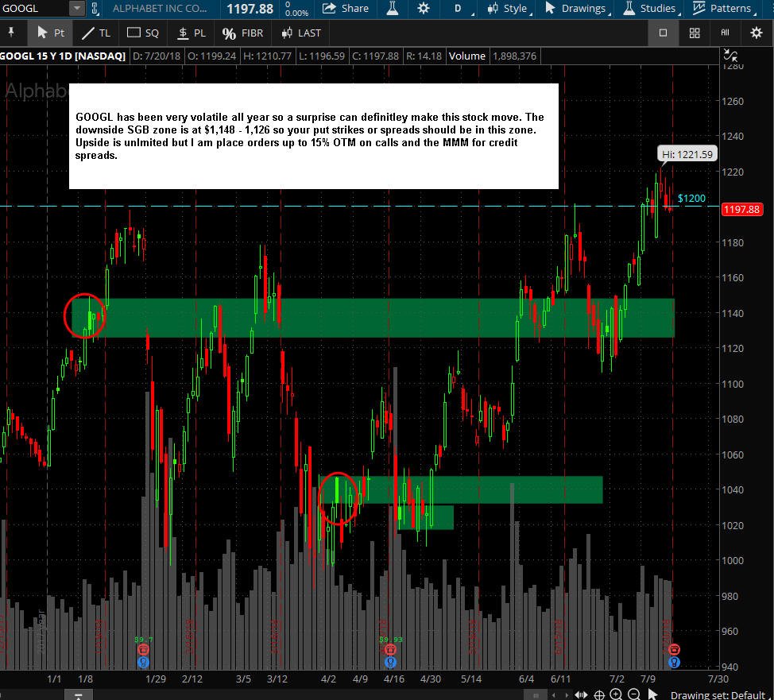This screenshot has height=700, width=774.
Task: Open the flask Edit Studies icon
Action: [393, 9]
